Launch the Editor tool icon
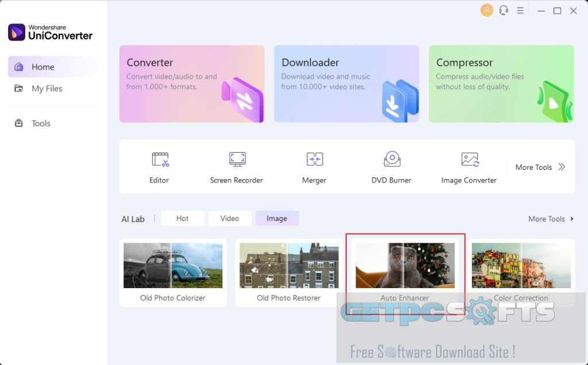The height and width of the screenshot is (365, 588). 160,160
